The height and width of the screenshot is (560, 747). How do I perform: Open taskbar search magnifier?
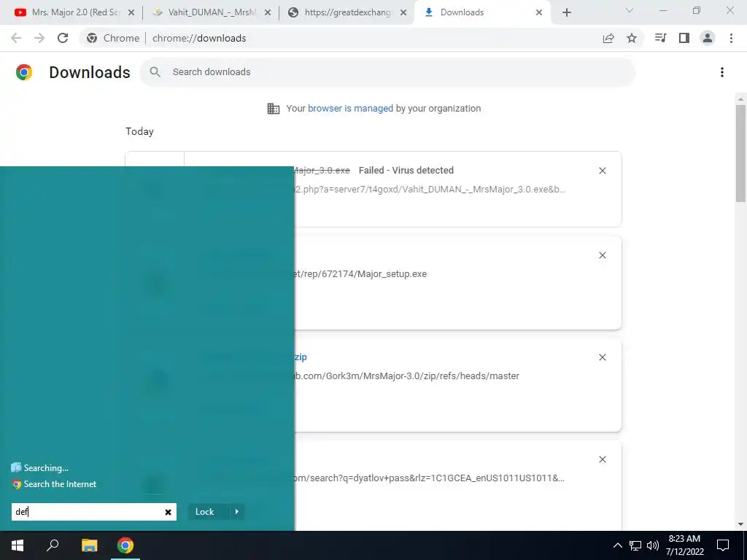[53, 545]
